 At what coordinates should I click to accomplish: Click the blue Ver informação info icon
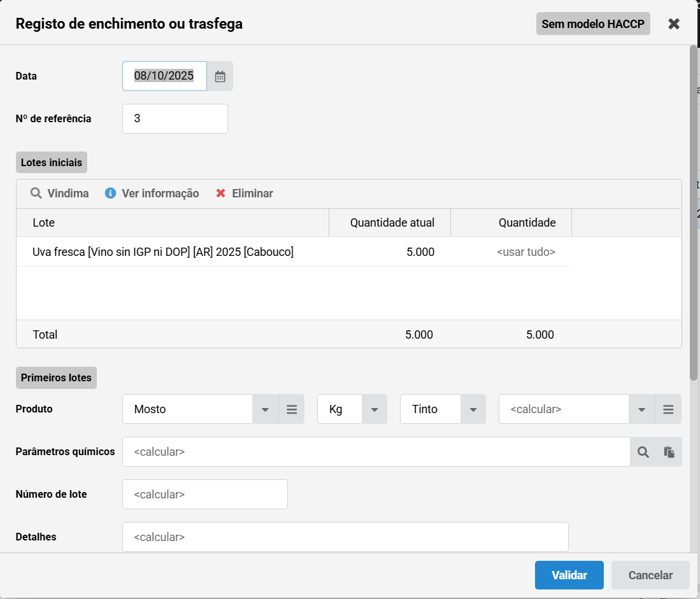(110, 193)
